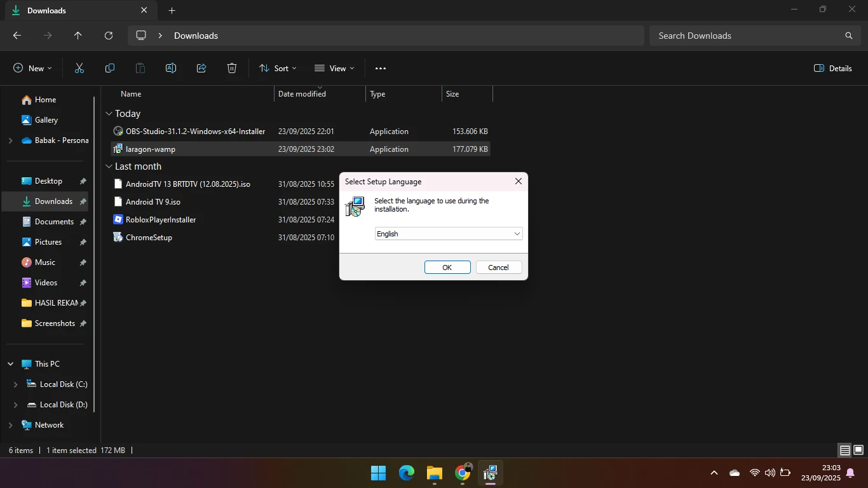Toggle the Details pane button
Screen dimensions: 868x488
[833, 68]
